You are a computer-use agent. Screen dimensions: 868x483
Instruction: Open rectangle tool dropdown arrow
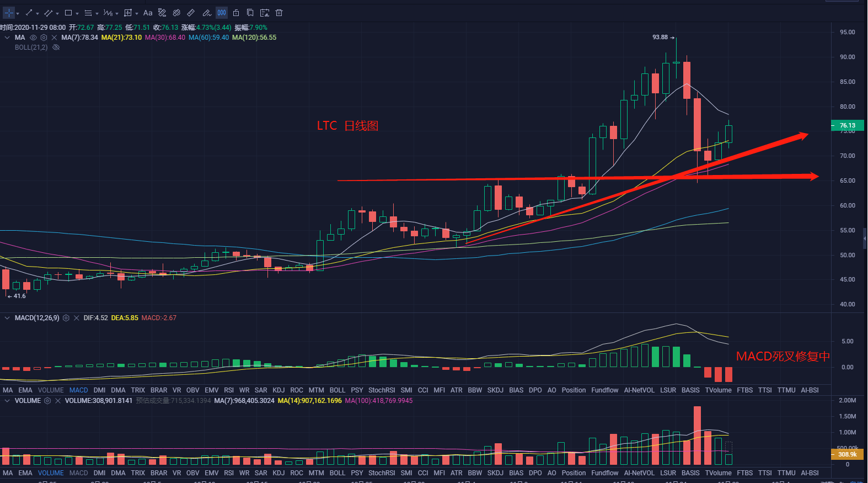(x=77, y=13)
